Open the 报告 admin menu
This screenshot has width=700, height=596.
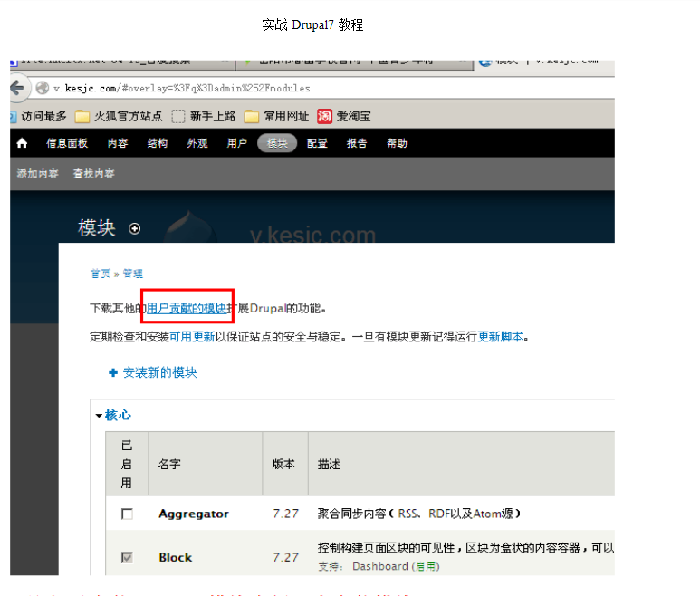click(x=357, y=143)
